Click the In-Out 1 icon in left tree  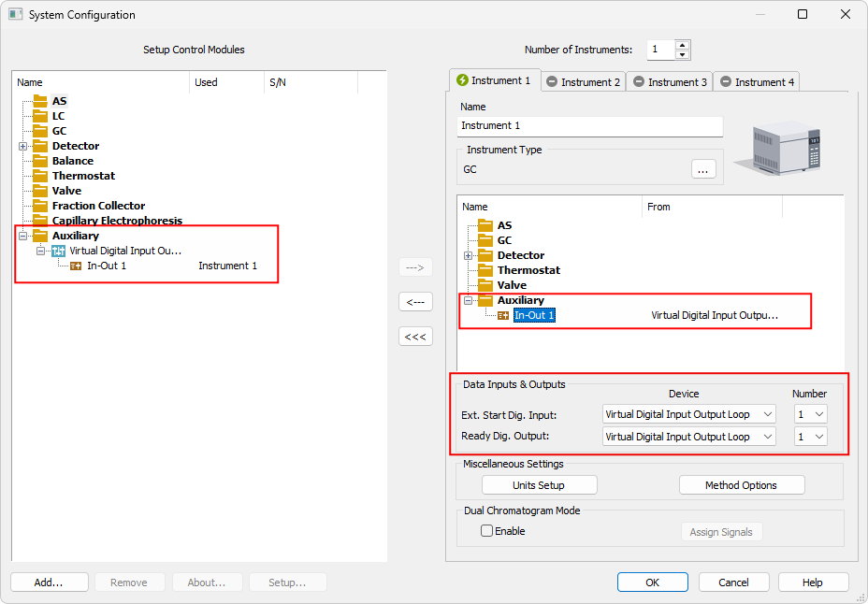76,266
